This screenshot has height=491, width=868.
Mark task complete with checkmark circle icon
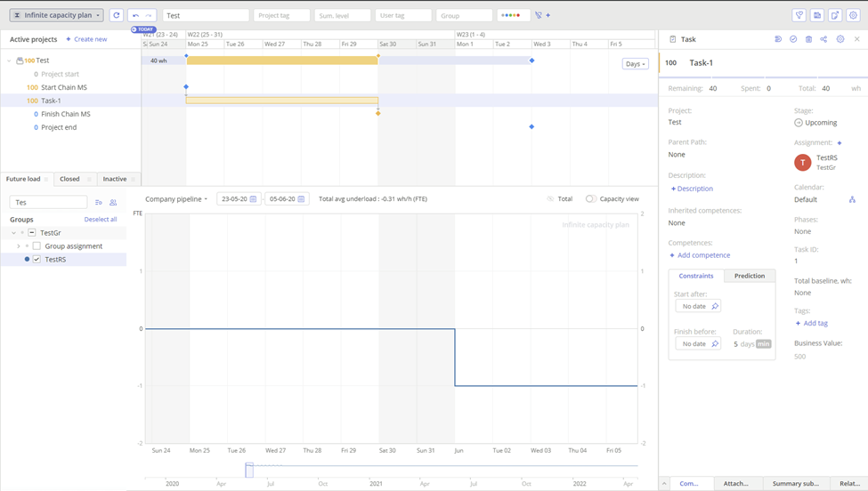tap(793, 39)
